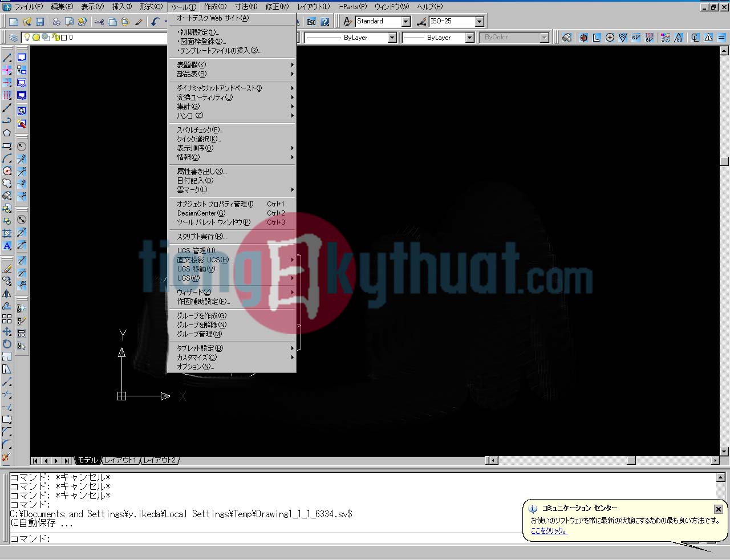Select the Polygon draw tool
The height and width of the screenshot is (560, 730).
(7, 133)
